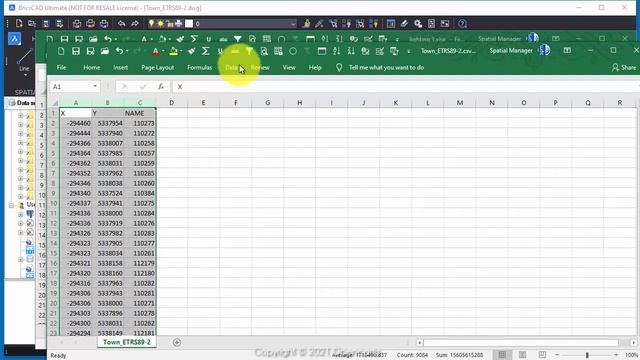640x360 pixels.
Task: Open the Undo history dropdown arrow
Action: pyautogui.click(x=127, y=51)
